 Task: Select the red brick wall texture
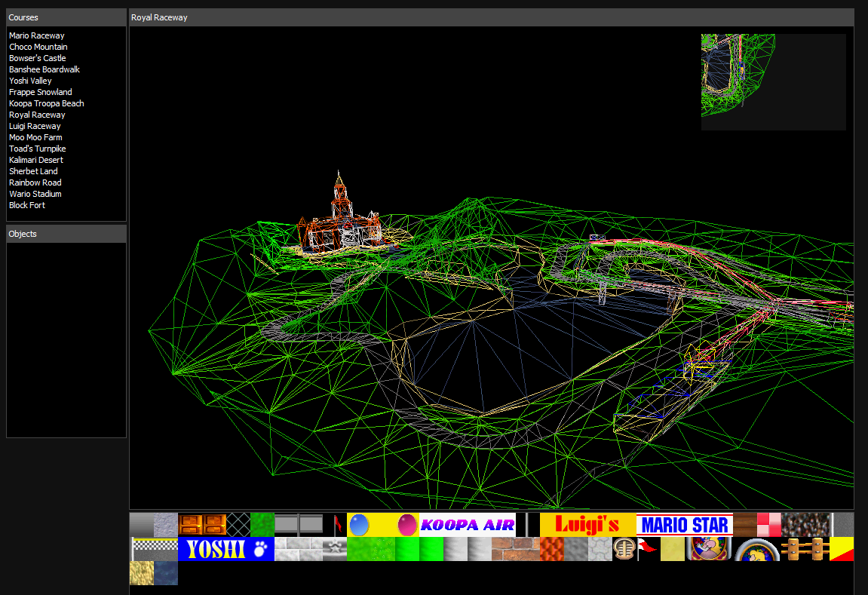516,549
